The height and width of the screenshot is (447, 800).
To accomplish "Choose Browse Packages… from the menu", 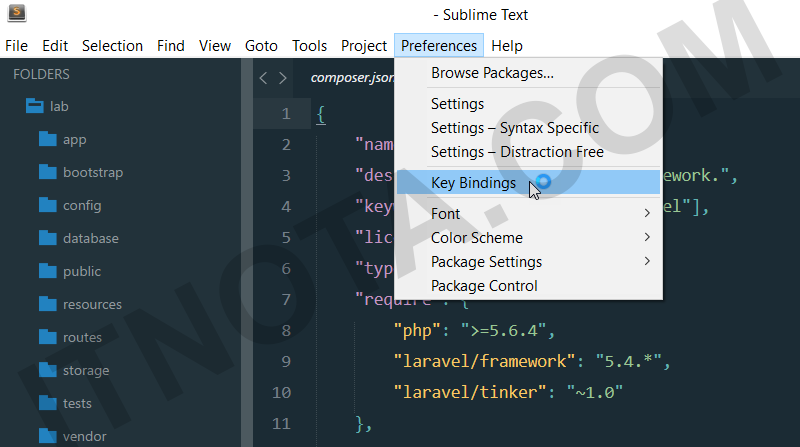I will pyautogui.click(x=529, y=73).
